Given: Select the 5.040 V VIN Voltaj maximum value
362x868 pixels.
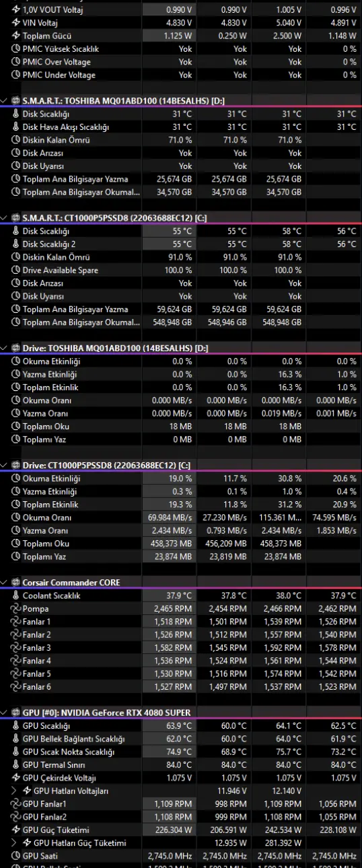Looking at the screenshot, I should point(289,23).
